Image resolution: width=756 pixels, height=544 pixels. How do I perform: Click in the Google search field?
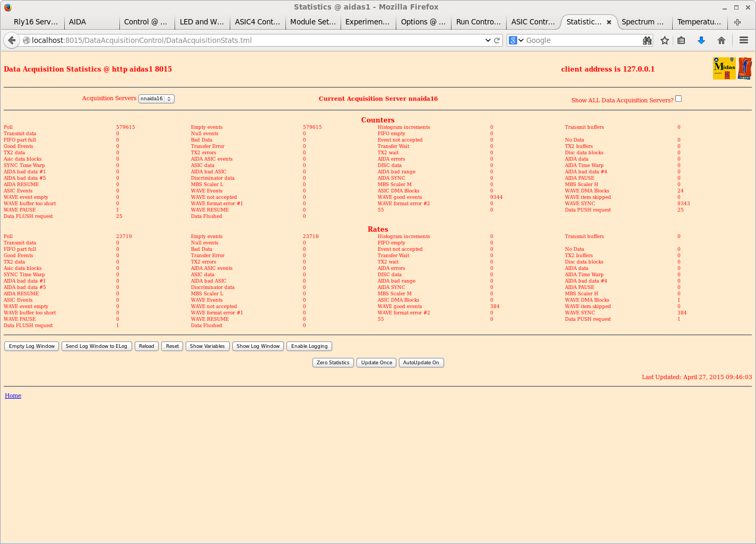(x=583, y=40)
